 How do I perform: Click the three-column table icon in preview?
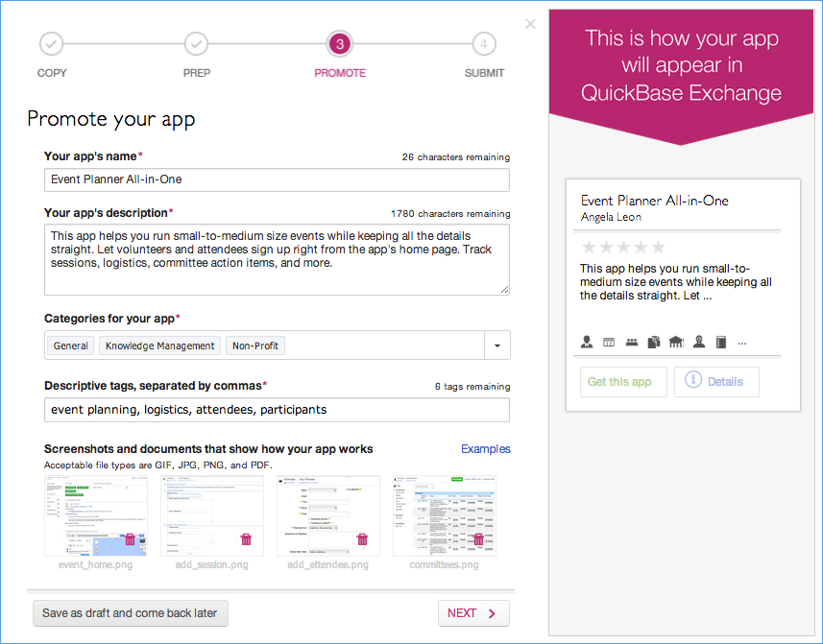[609, 343]
